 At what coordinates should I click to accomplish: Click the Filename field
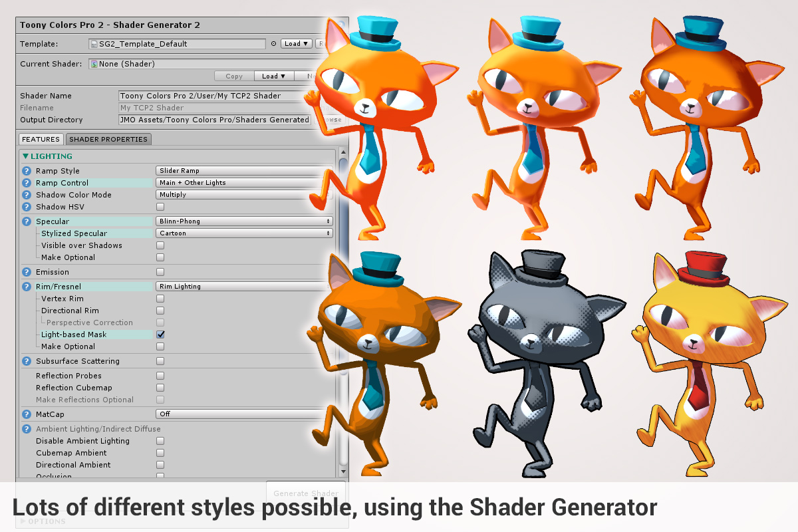215,108
